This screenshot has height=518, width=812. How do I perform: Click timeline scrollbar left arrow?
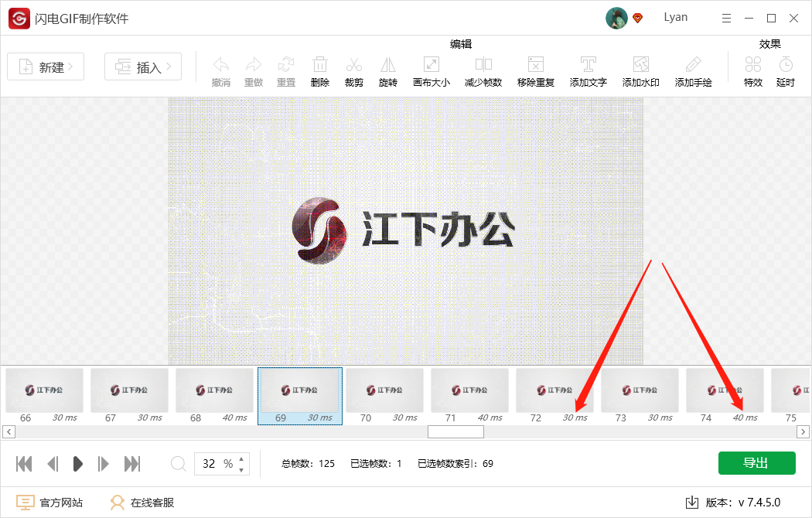point(9,431)
